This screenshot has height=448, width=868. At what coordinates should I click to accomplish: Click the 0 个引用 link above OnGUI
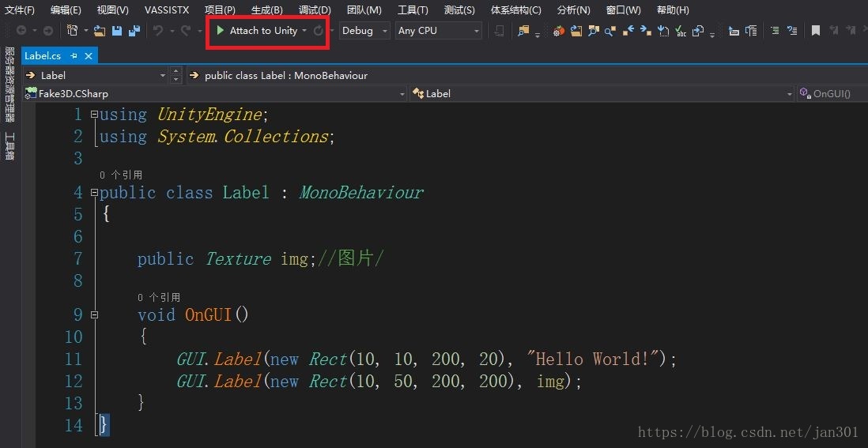(x=159, y=298)
